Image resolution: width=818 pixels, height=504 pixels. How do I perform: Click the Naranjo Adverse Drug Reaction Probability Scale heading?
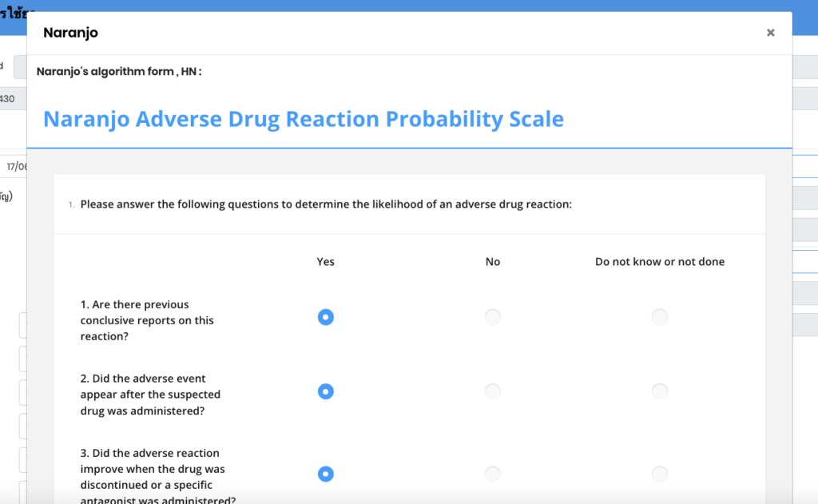coord(304,119)
